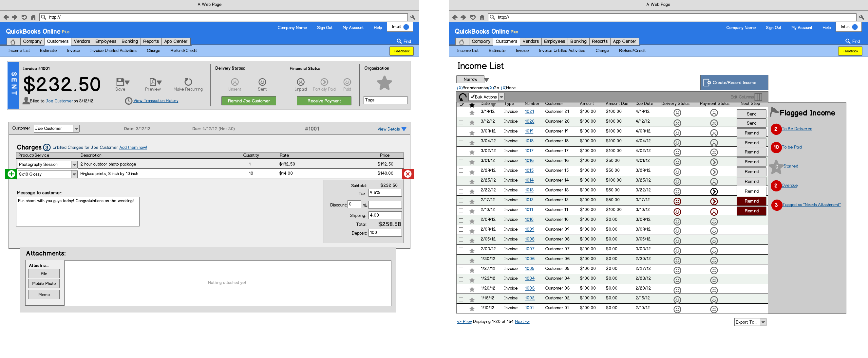868x358 pixels.
Task: Open the Banking tab in right window
Action: tap(578, 42)
